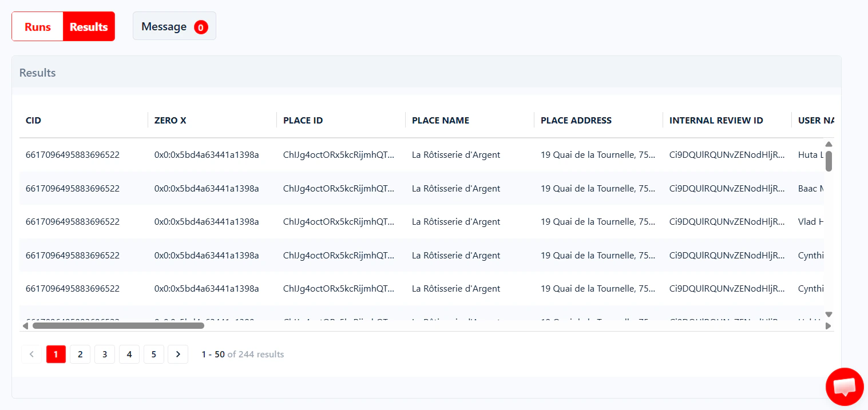Go to results page 5
Image resolution: width=868 pixels, height=410 pixels.
154,355
